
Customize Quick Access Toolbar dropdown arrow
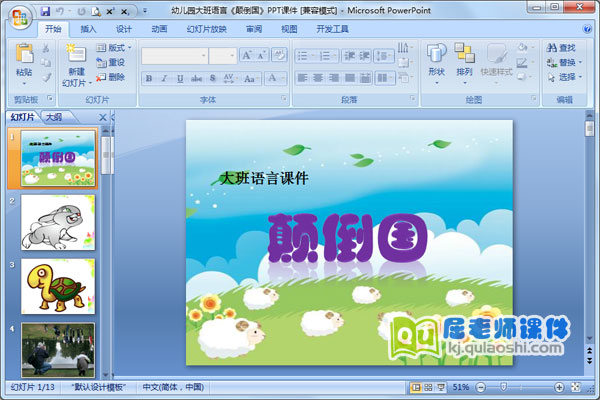click(x=145, y=11)
